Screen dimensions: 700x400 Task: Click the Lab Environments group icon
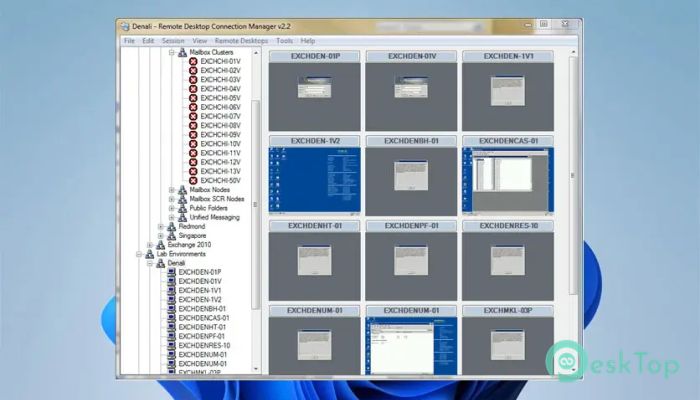coord(150,254)
